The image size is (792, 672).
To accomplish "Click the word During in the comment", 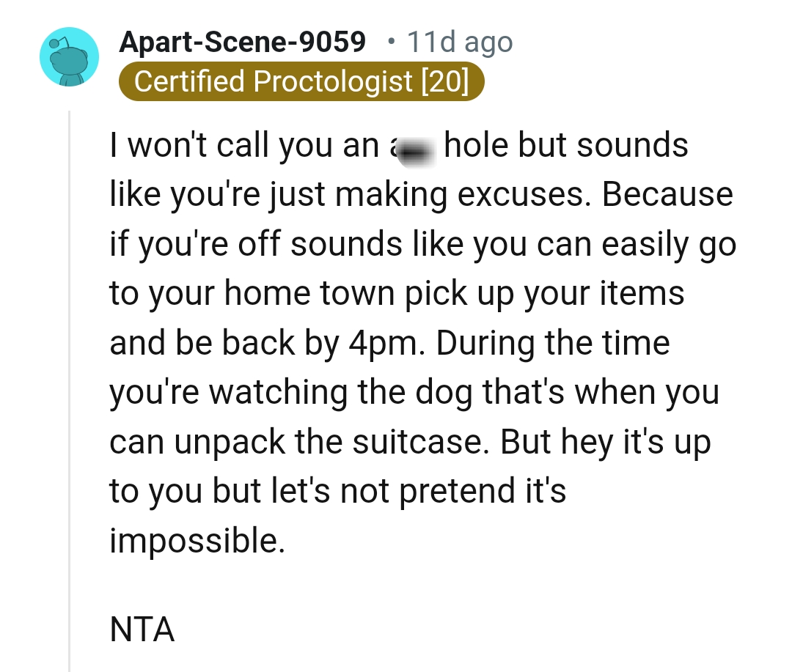I will point(485,343).
